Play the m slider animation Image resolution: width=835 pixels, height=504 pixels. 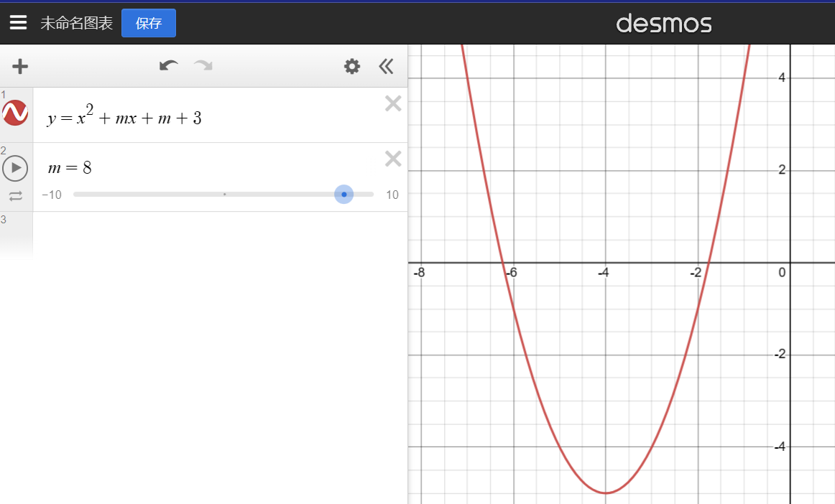(15, 168)
